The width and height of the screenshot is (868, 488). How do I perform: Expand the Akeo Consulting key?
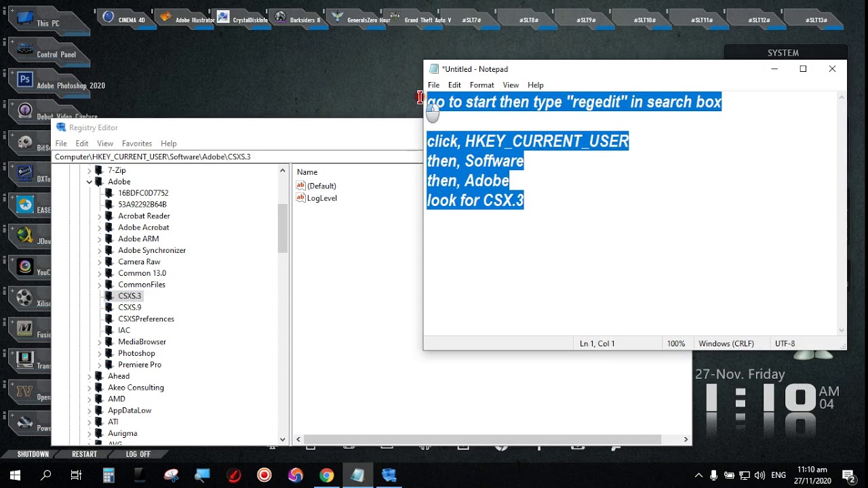click(x=89, y=388)
